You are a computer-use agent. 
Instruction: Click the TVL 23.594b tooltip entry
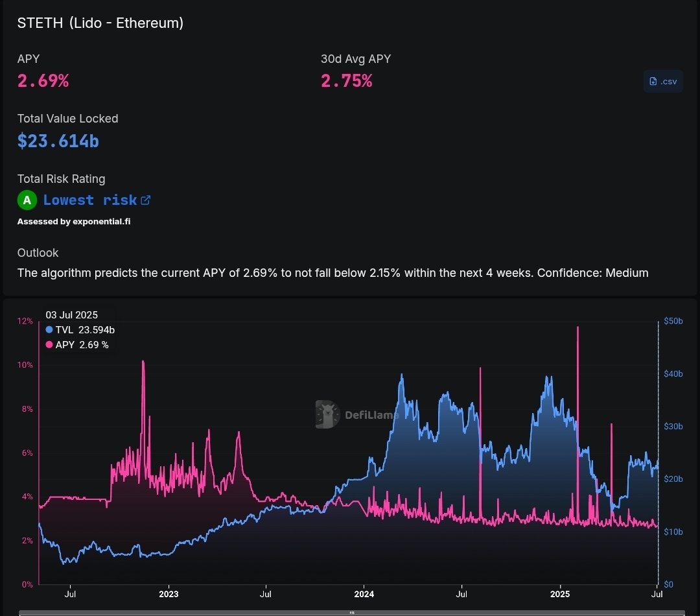pyautogui.click(x=80, y=329)
